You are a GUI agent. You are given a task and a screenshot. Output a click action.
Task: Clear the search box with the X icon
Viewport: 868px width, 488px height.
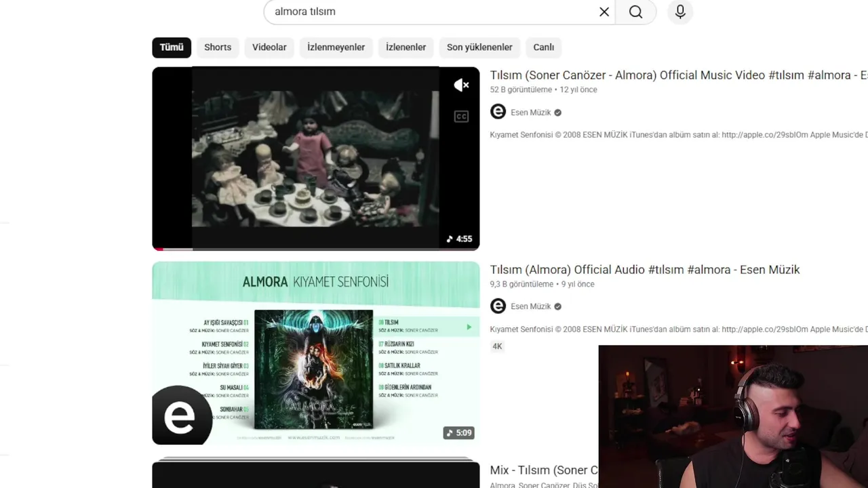click(604, 12)
